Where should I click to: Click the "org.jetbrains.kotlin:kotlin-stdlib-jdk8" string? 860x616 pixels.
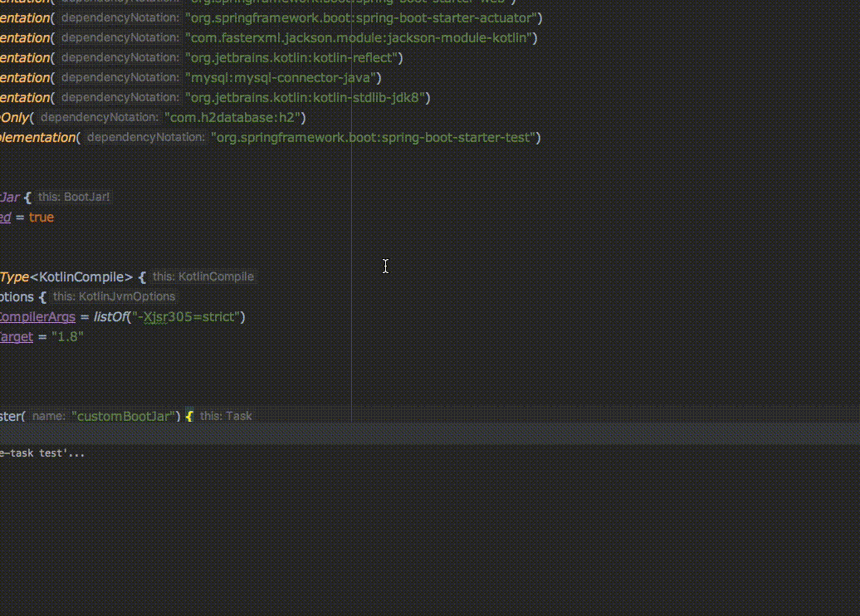pyautogui.click(x=305, y=98)
